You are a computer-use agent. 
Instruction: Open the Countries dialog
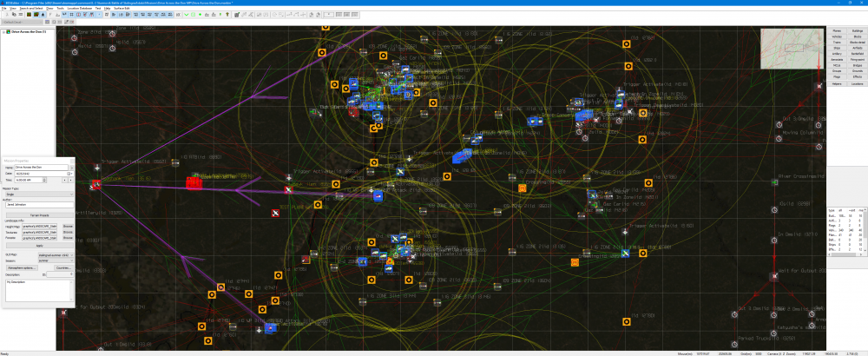[63, 267]
